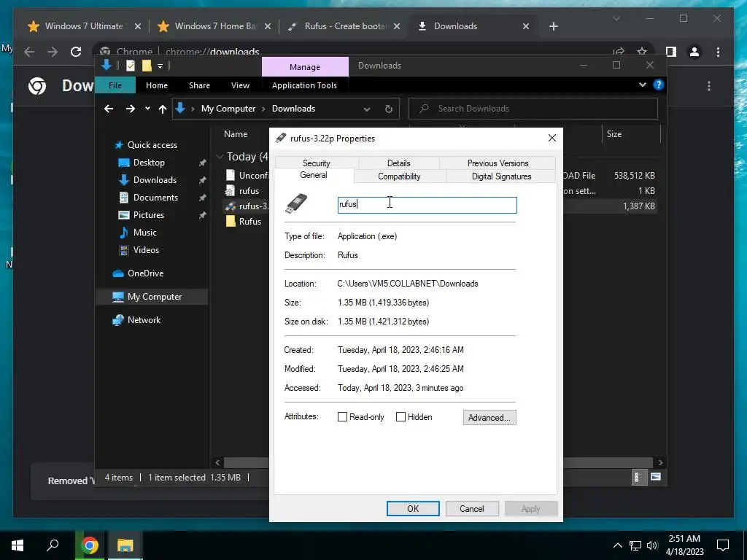
Task: Close the Windows 7 Ultimate Chrome tab
Action: (x=138, y=26)
